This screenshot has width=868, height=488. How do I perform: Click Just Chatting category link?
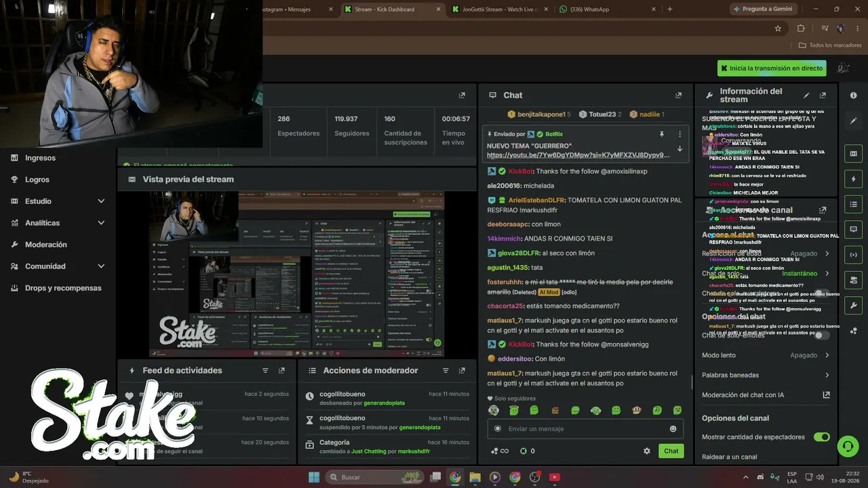point(368,451)
